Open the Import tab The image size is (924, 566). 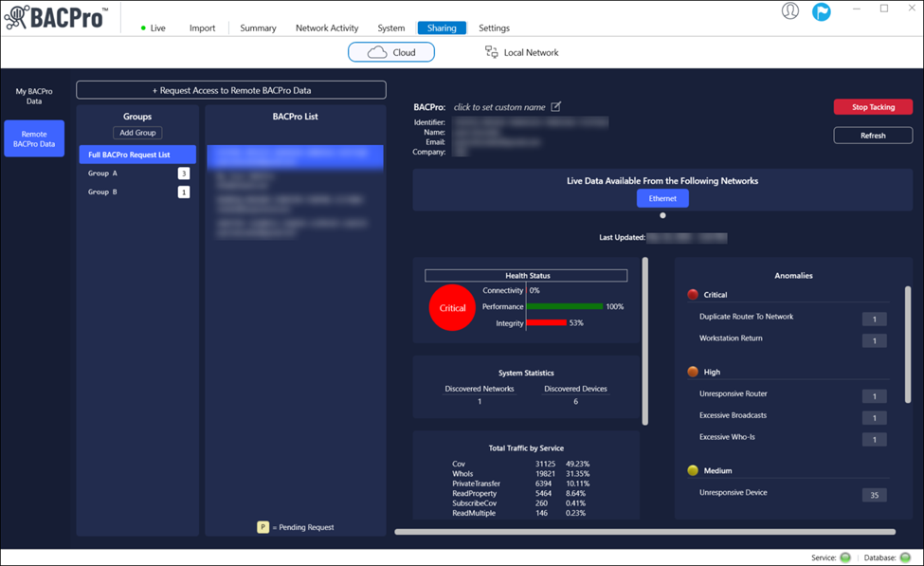202,27
